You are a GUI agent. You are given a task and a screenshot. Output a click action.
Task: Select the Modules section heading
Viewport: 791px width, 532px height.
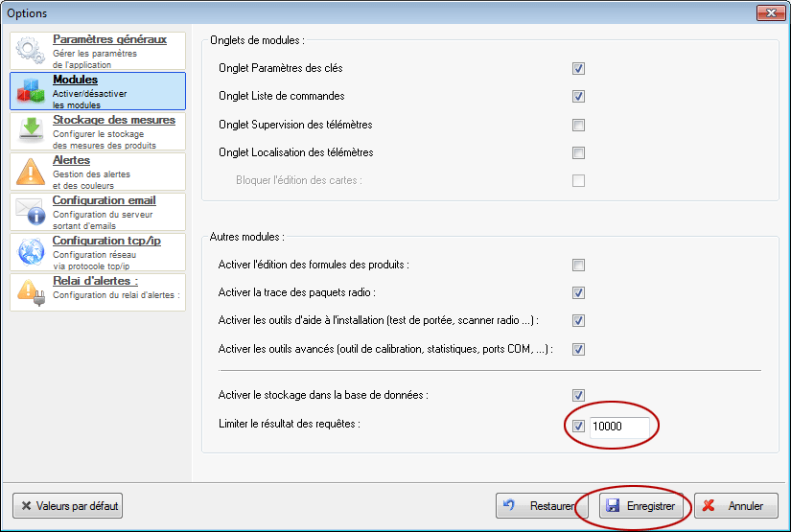click(x=75, y=80)
